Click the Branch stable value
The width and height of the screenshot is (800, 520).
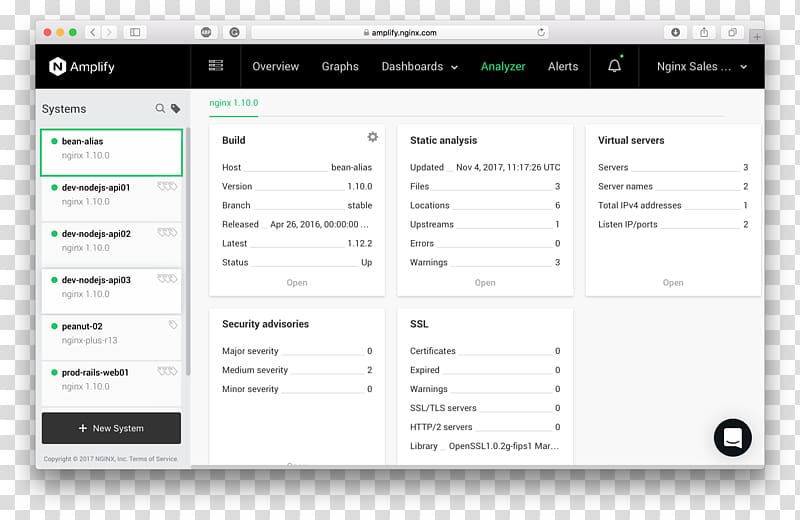click(360, 205)
